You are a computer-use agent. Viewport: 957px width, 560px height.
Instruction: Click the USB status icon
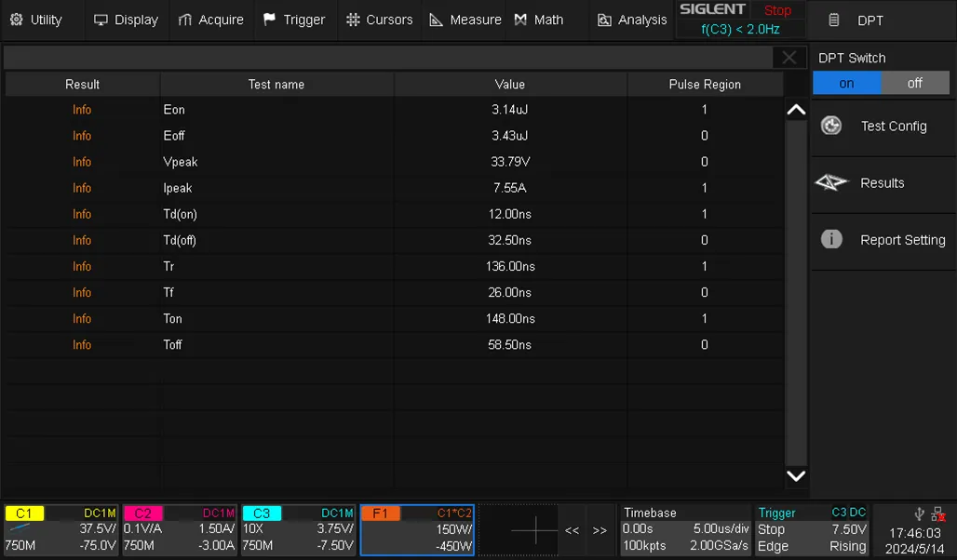920,513
